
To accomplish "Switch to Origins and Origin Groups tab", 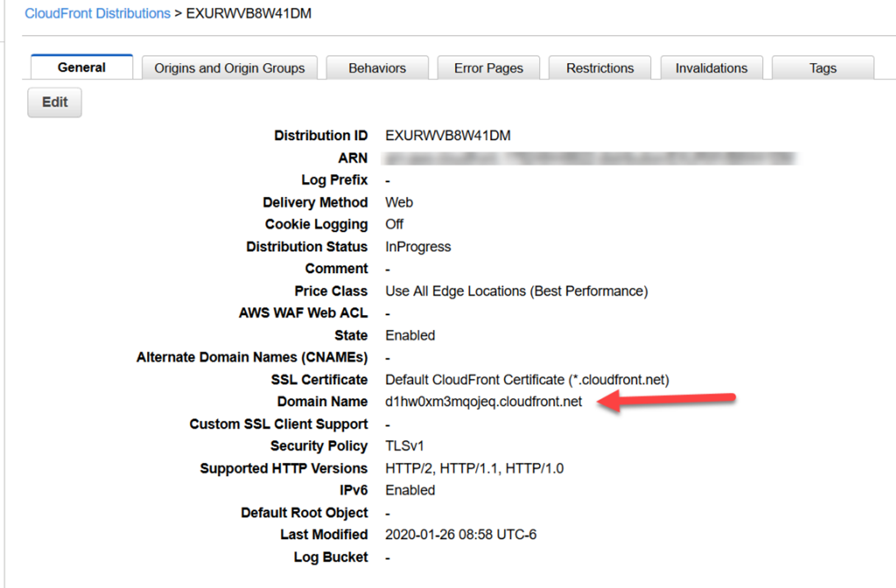I will [230, 68].
